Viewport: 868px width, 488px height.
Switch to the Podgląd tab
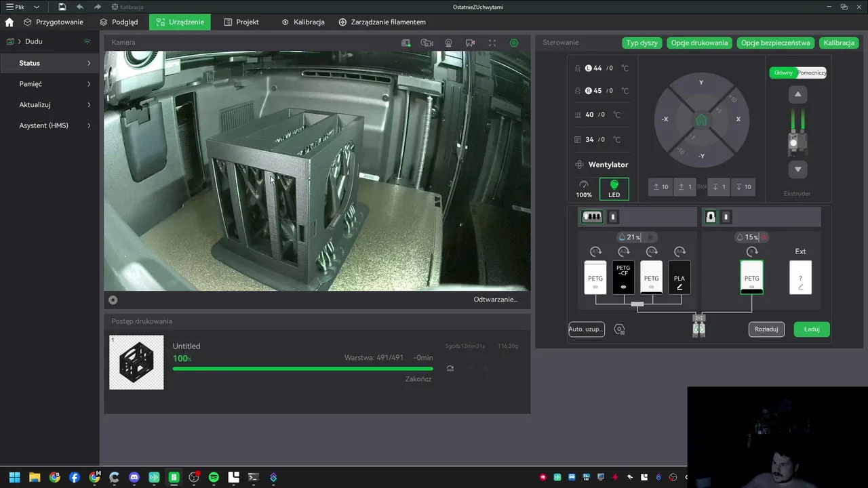pos(119,22)
